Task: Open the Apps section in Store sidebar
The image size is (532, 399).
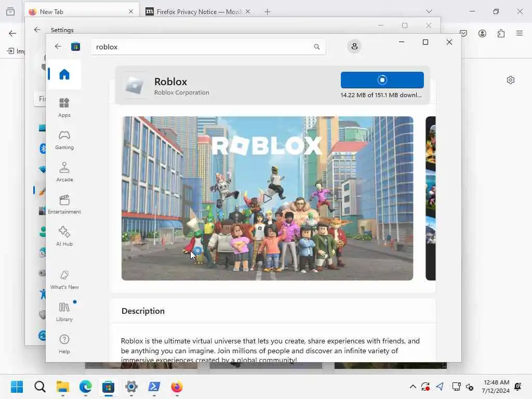Action: pos(64,108)
